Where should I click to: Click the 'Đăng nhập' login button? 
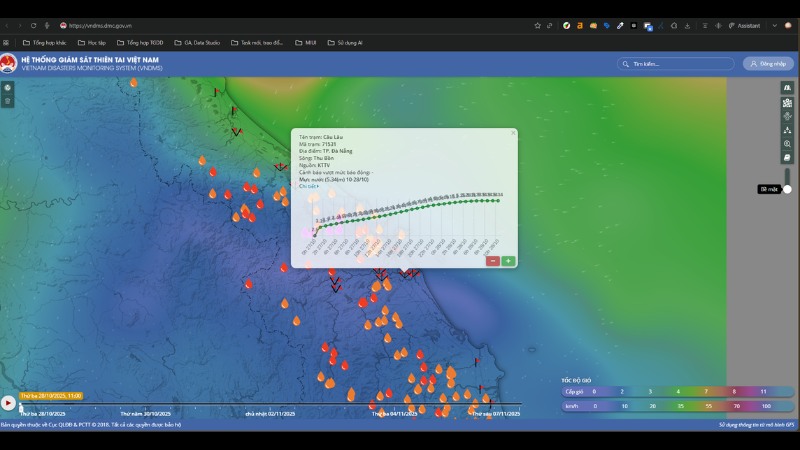[767, 64]
